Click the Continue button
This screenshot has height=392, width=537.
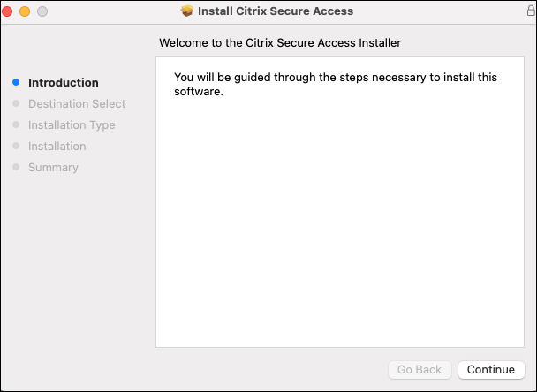[491, 369]
